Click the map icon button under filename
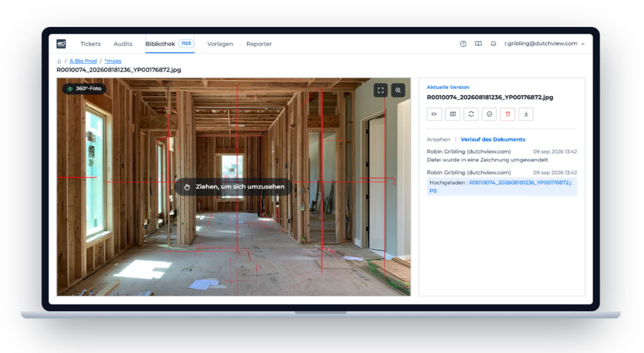 (x=453, y=114)
